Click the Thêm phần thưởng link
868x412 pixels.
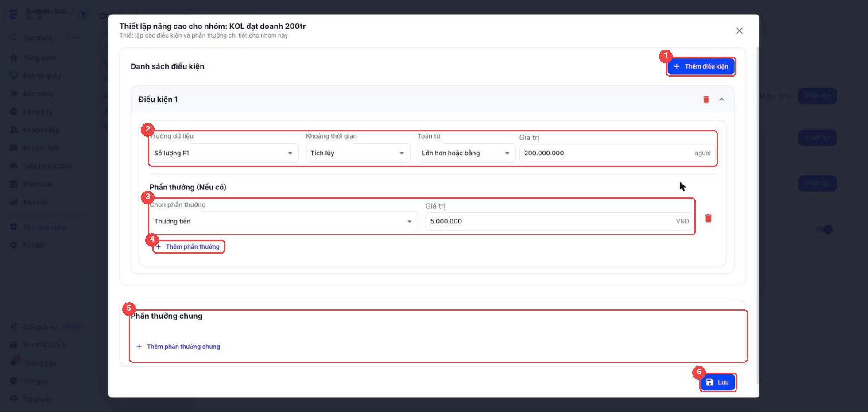[x=188, y=246]
